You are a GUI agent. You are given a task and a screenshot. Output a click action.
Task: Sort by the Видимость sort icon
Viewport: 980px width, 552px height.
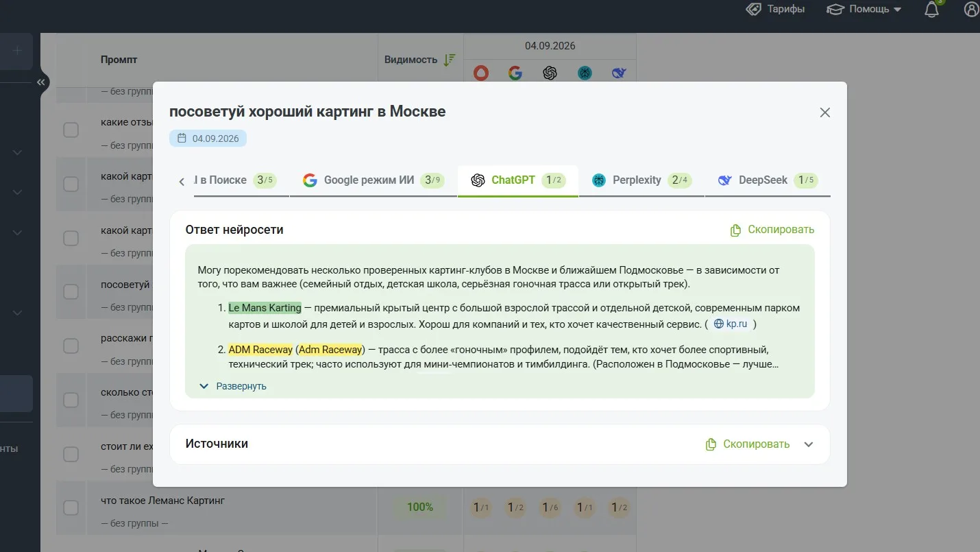coord(450,60)
